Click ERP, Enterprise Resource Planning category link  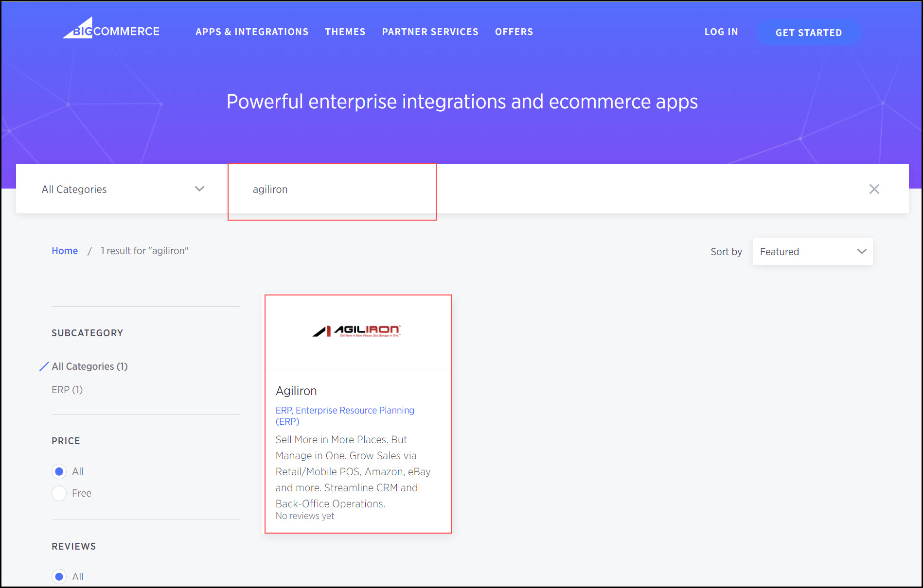click(x=345, y=416)
